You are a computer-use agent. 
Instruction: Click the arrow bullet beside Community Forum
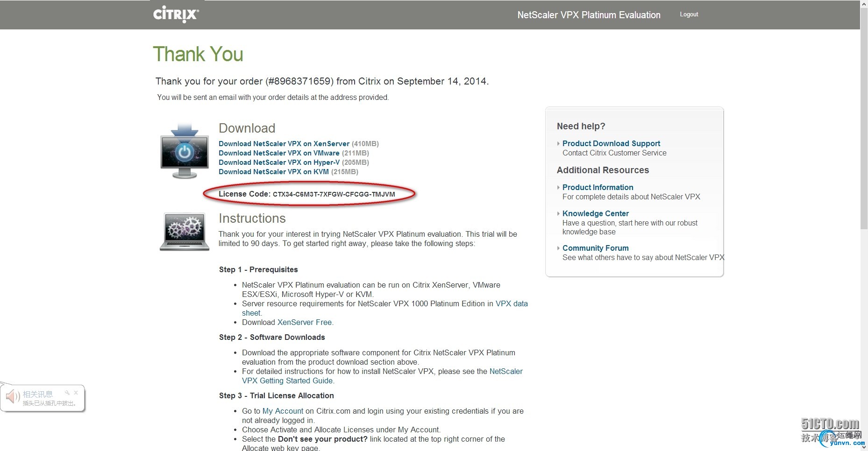558,248
